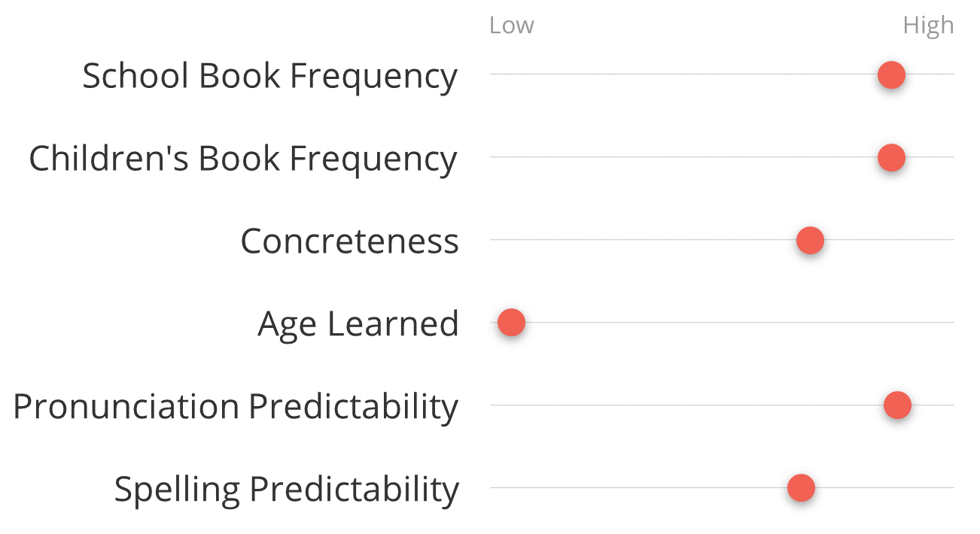The width and height of the screenshot is (980, 534).
Task: Click the Age Learned red dot
Action: (x=511, y=323)
